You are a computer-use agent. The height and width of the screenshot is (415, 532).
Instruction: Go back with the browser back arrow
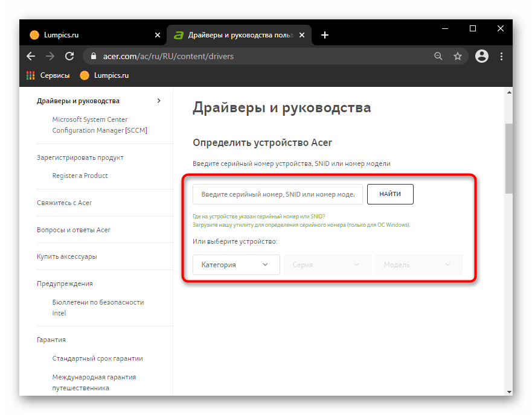click(31, 56)
